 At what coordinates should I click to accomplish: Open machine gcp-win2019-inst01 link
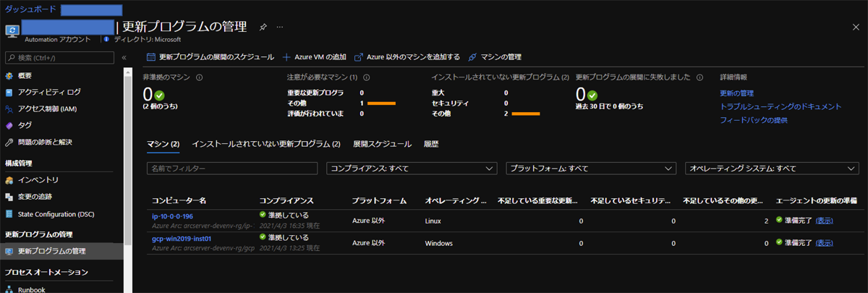coord(182,238)
